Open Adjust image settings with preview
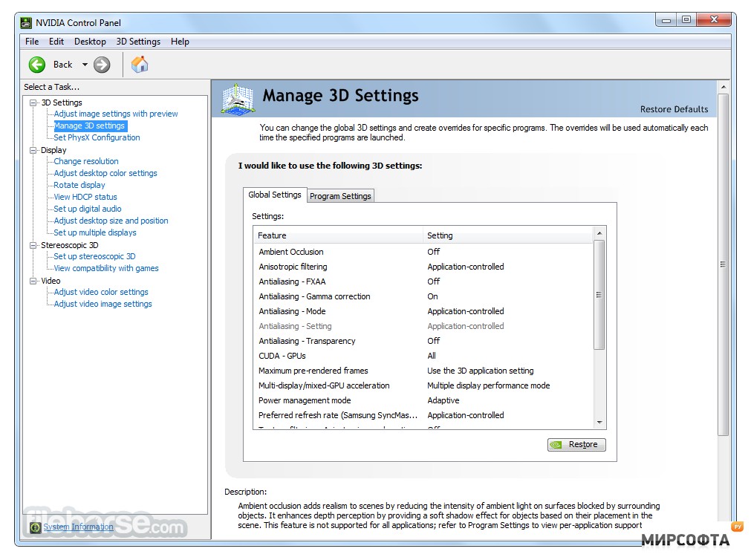 (115, 114)
